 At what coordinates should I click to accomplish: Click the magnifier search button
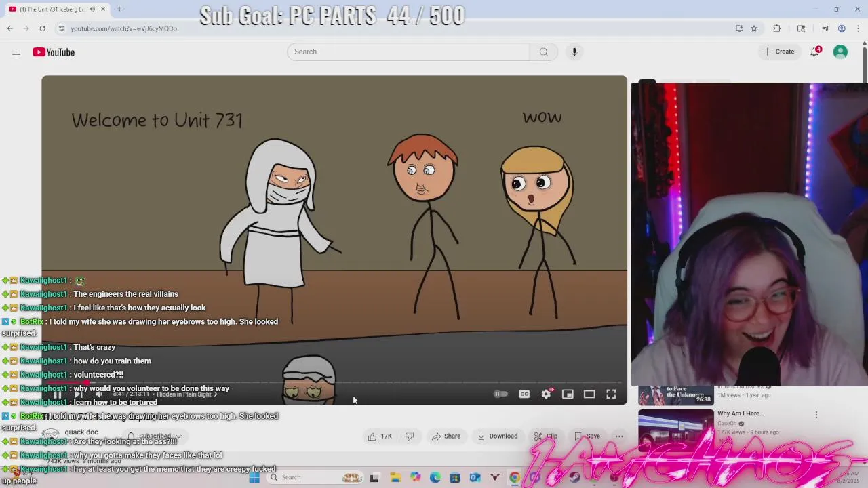pos(543,52)
